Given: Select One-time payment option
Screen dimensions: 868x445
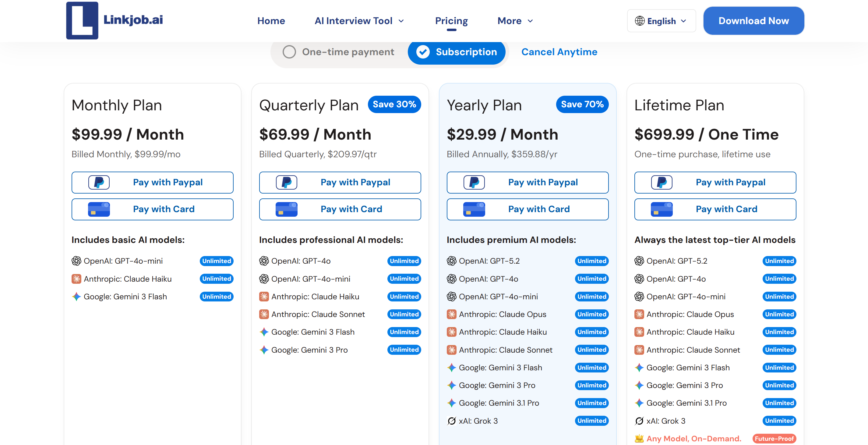Looking at the screenshot, I should point(338,52).
